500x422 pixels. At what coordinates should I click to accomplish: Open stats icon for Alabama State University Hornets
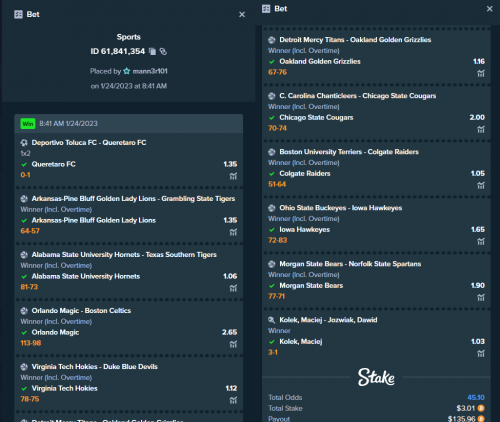tap(233, 288)
